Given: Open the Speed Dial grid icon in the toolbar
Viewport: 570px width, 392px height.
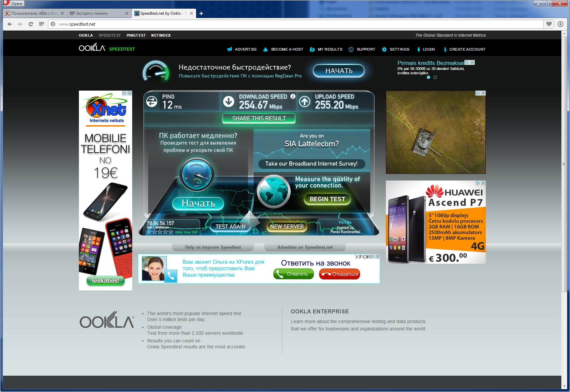Looking at the screenshot, I should pos(41,24).
